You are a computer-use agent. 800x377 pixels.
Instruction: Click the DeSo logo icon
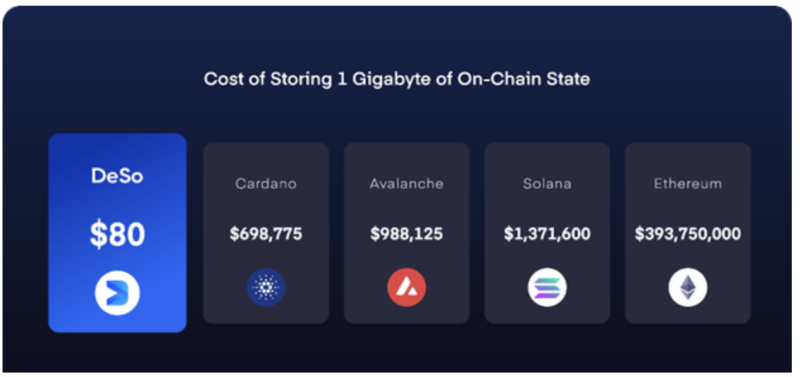tap(117, 293)
